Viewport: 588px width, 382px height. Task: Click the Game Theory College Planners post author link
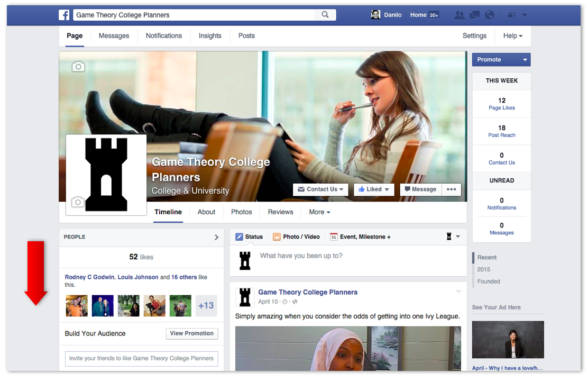pyautogui.click(x=308, y=292)
